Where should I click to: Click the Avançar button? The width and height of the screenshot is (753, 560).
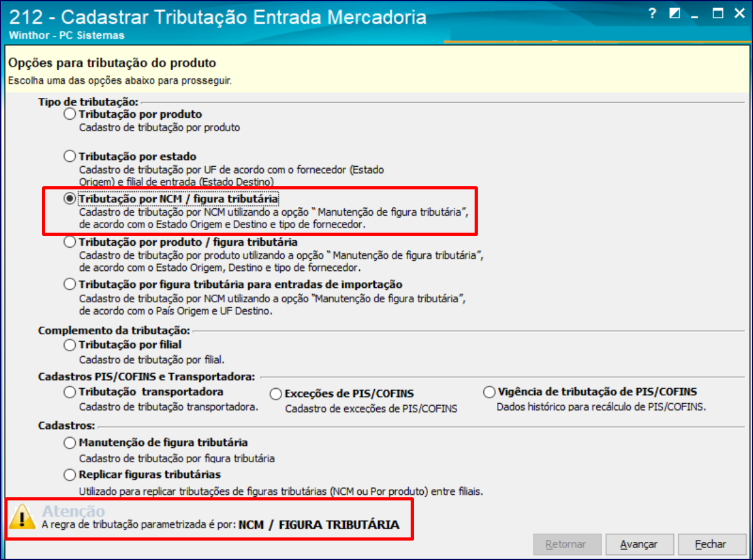[639, 544]
